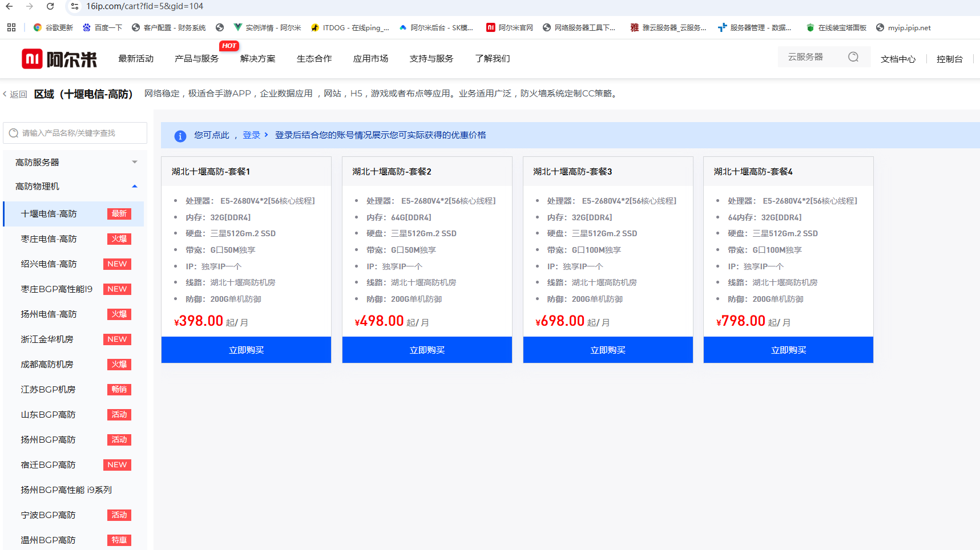Click the 阿尔米 site logo
This screenshot has height=550, width=980.
tap(59, 59)
